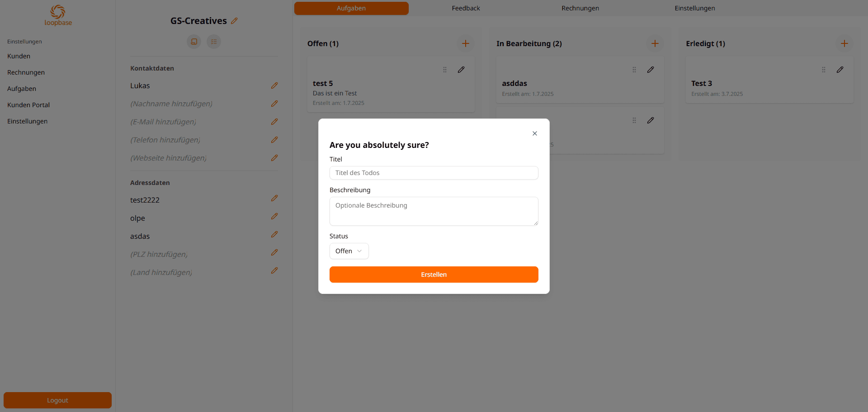Viewport: 868px width, 412px height.
Task: Open the Status dropdown showing 'Offen'
Action: point(349,251)
